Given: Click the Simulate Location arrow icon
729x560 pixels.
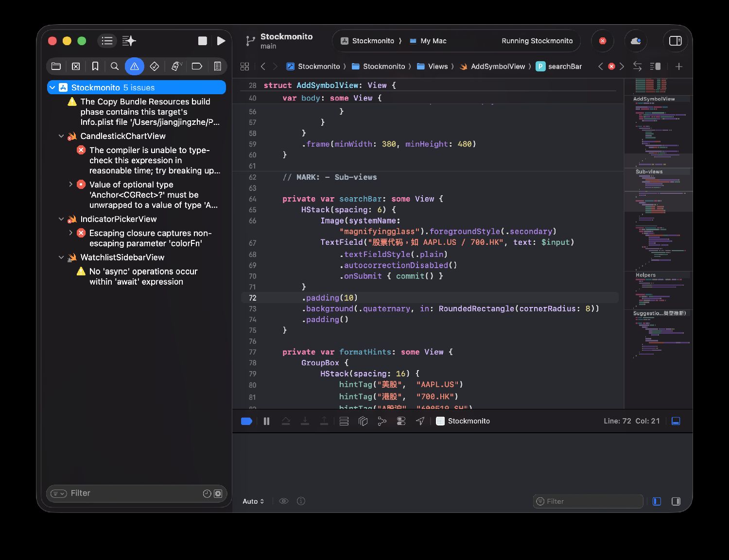Looking at the screenshot, I should [x=420, y=421].
